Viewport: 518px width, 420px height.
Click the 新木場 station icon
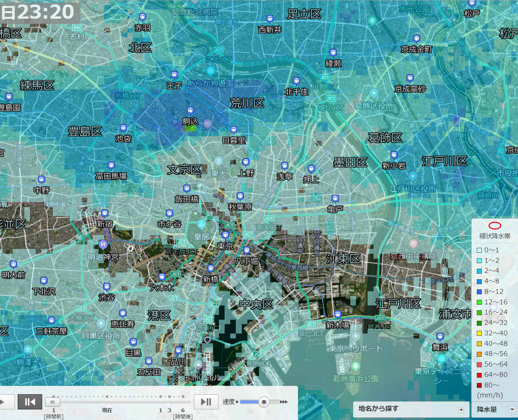[338, 314]
